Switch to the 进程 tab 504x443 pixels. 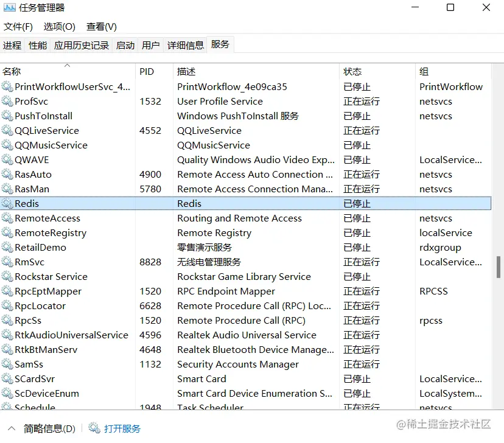pyautogui.click(x=12, y=45)
